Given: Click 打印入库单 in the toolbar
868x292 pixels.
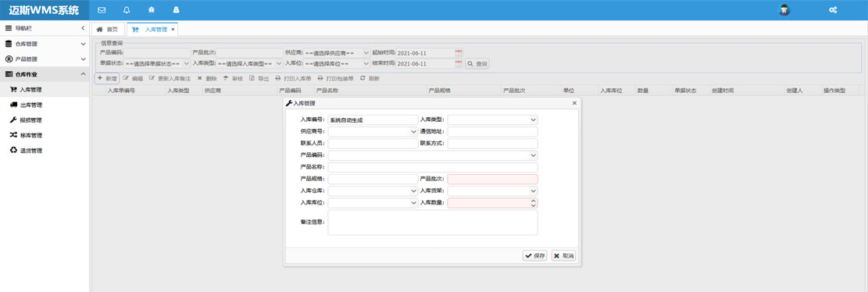Looking at the screenshot, I should [294, 79].
